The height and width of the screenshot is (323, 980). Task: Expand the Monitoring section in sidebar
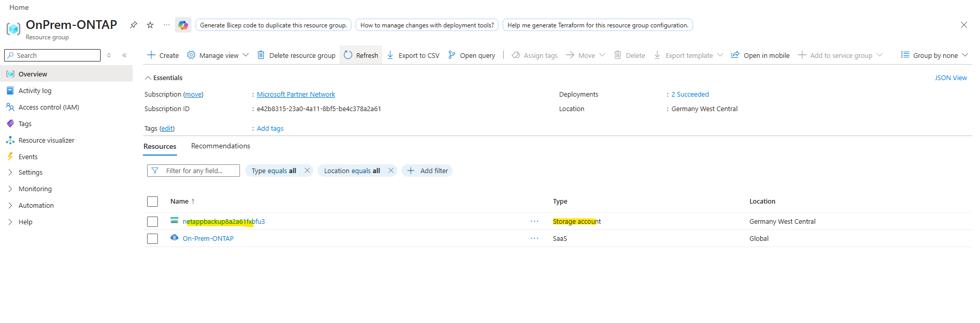point(10,189)
